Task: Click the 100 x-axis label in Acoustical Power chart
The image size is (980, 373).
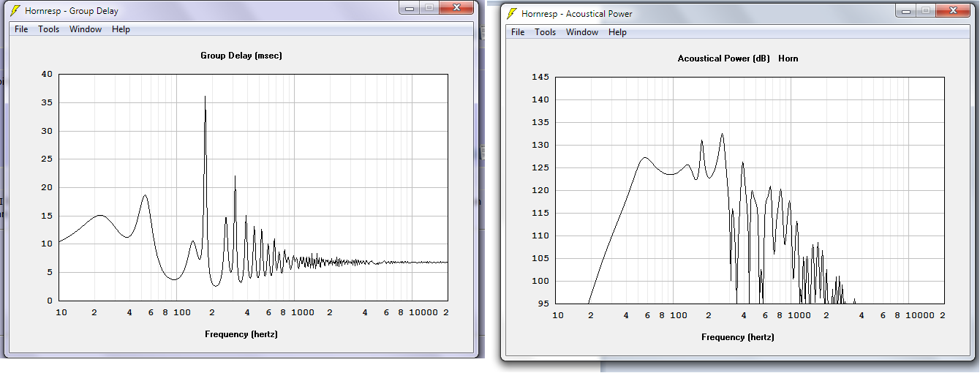Action: pos(679,315)
